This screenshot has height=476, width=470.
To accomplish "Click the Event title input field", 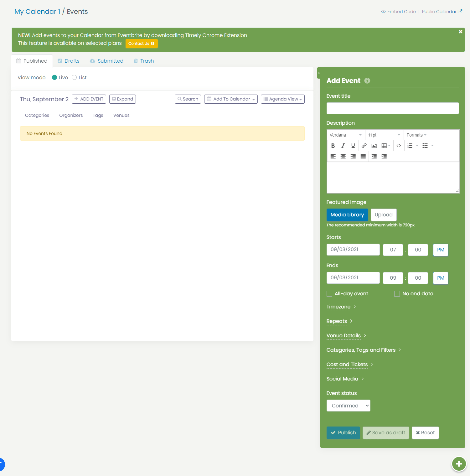I will tap(392, 108).
